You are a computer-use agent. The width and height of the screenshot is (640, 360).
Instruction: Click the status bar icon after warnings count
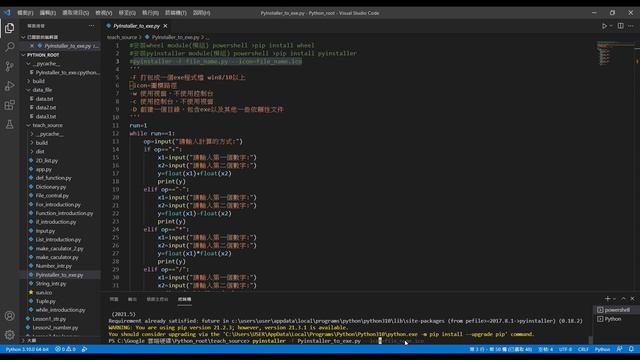click(x=84, y=349)
